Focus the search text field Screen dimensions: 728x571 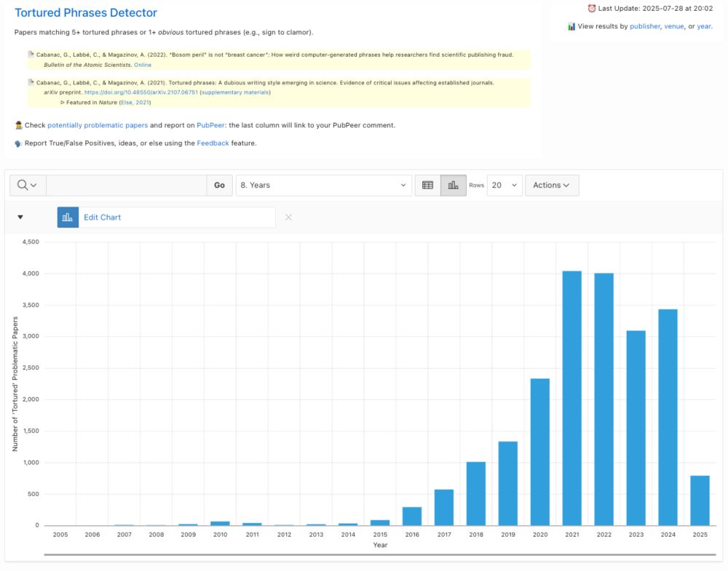pyautogui.click(x=126, y=185)
